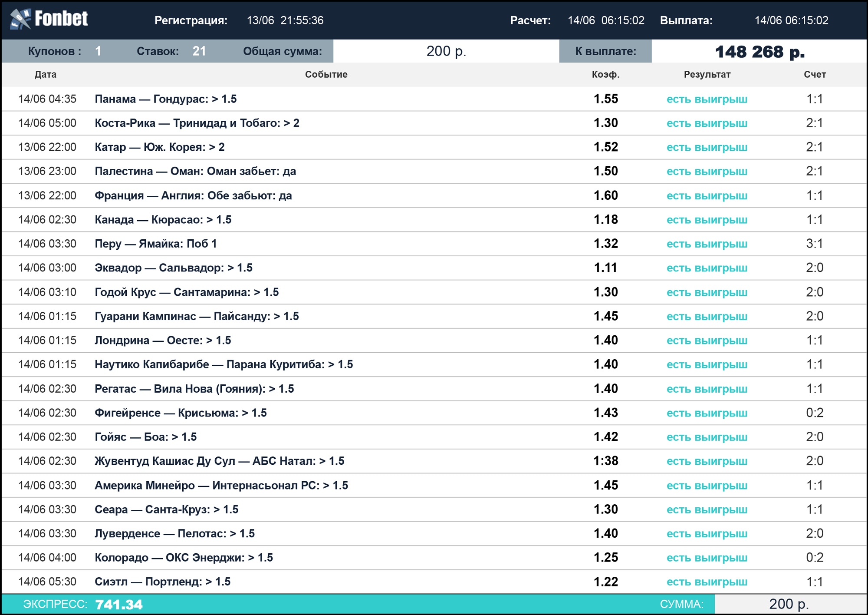Select the Жувентуд Кашиас Ду Сул event
Image resolution: width=868 pixels, height=615 pixels.
tap(219, 461)
